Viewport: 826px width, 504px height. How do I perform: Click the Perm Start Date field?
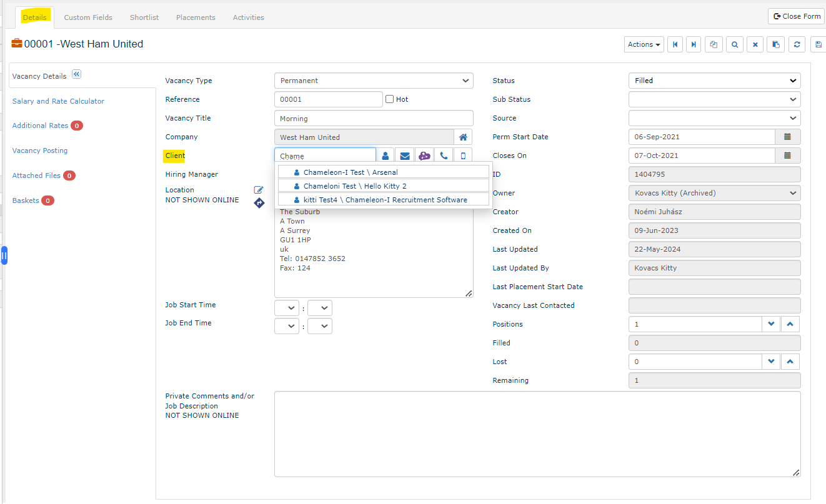pos(702,137)
